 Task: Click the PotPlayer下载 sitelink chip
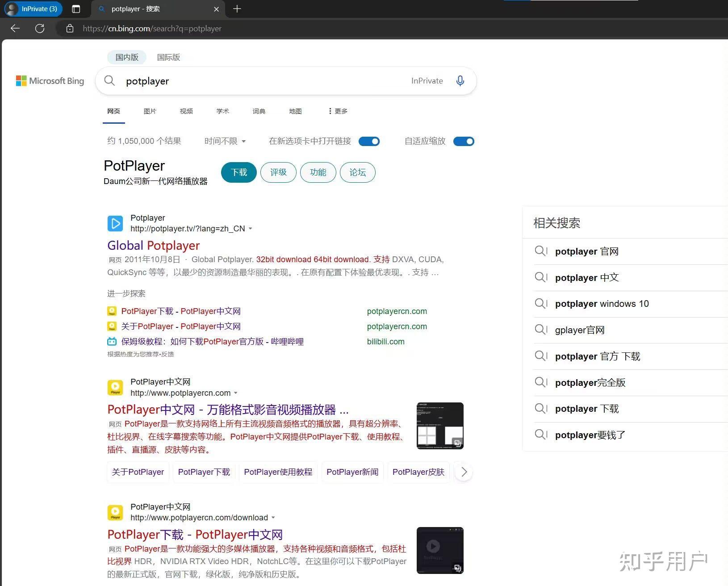pyautogui.click(x=204, y=472)
